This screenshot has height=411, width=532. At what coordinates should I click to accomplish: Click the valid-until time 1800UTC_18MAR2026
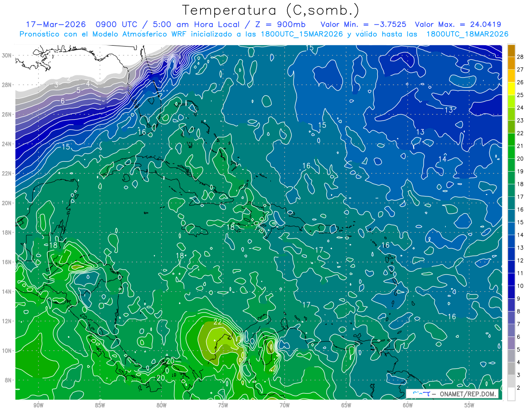coord(467,34)
